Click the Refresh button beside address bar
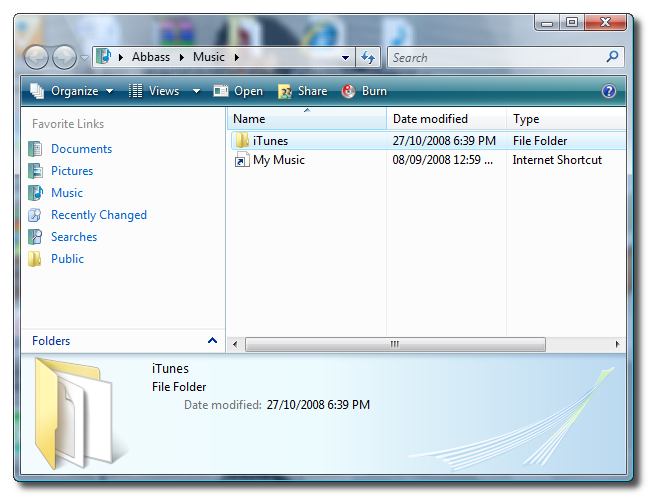The width and height of the screenshot is (648, 496). pyautogui.click(x=369, y=58)
